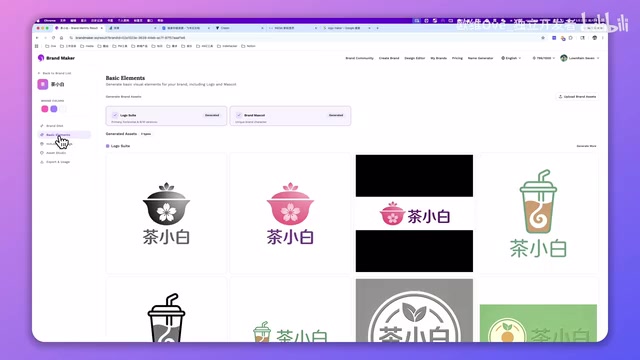Reload the page with the refresh icon
Viewport: 640px width, 360px height.
(53, 38)
